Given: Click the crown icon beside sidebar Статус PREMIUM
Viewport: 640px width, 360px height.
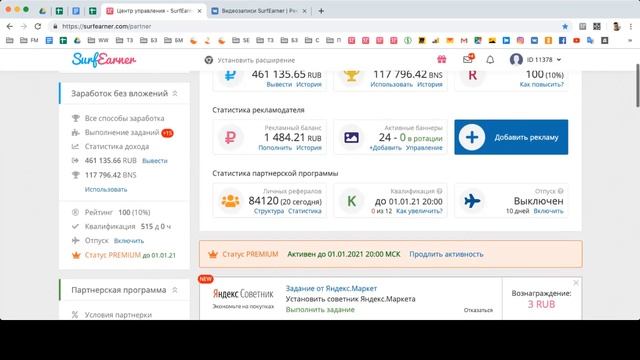Looking at the screenshot, I should tap(76, 255).
